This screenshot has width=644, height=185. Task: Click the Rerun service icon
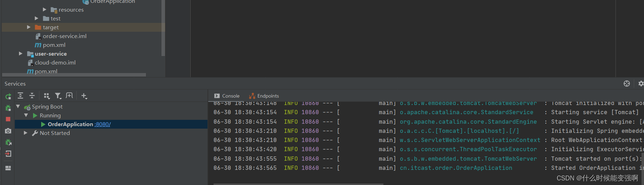[x=8, y=96]
